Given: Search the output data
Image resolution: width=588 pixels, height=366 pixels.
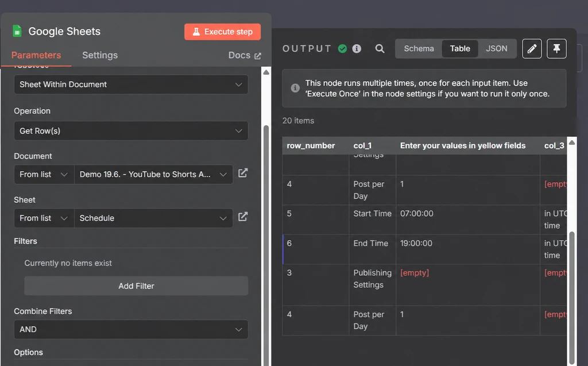Looking at the screenshot, I should point(380,49).
